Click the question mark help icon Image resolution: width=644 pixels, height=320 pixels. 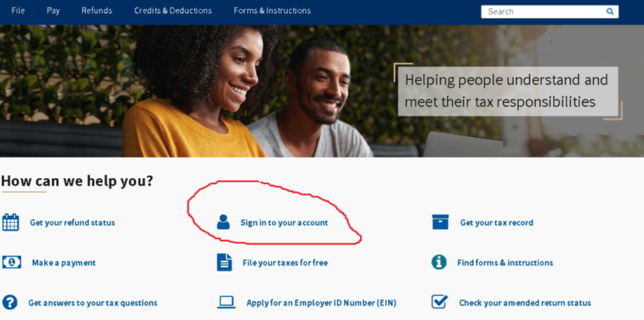point(10,302)
